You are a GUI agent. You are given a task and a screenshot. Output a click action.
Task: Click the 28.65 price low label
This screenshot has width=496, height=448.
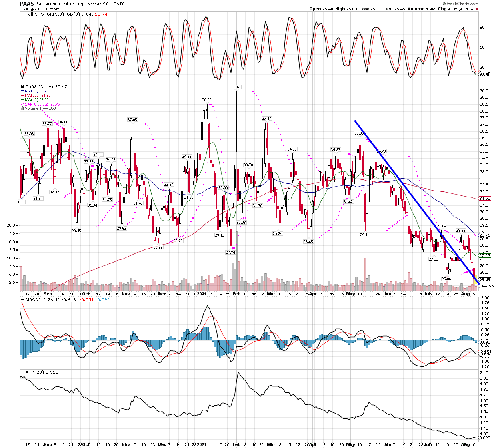point(308,242)
